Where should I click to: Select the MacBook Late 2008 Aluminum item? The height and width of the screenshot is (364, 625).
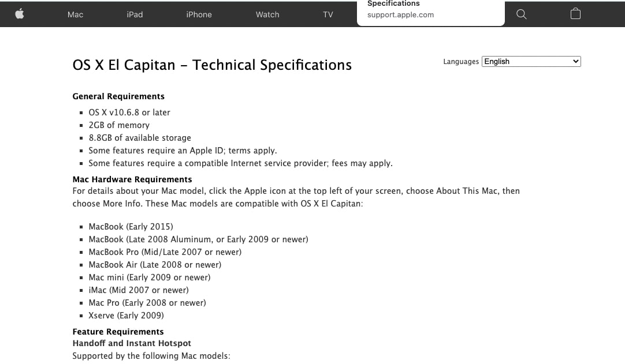click(x=199, y=239)
